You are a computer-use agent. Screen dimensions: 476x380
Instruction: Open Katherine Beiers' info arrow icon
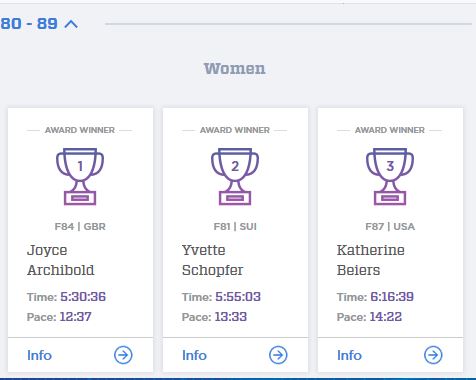point(433,355)
